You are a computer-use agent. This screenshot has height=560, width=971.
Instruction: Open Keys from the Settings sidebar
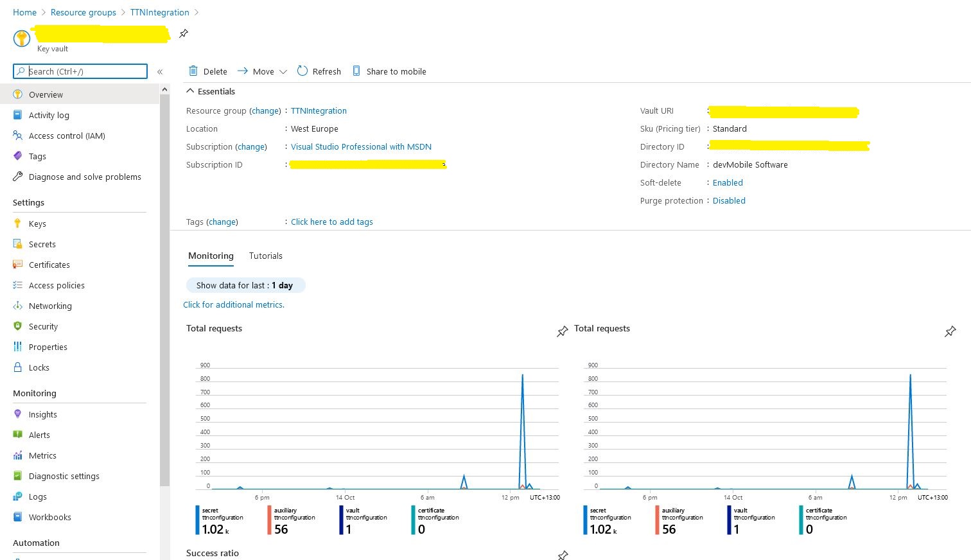(37, 224)
